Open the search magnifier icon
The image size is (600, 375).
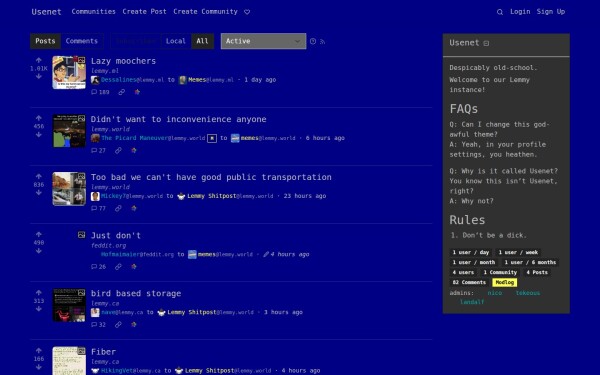[x=500, y=12]
